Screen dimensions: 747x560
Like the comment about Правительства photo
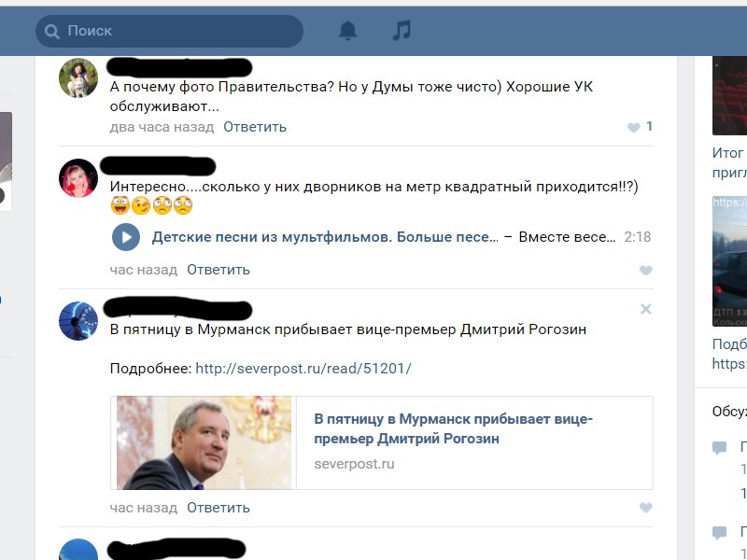pos(634,127)
